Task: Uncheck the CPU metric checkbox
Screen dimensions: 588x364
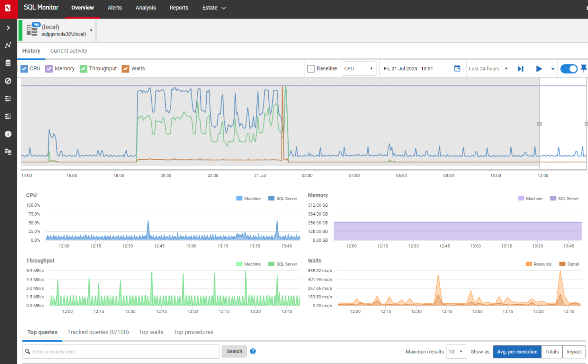Action: point(24,69)
